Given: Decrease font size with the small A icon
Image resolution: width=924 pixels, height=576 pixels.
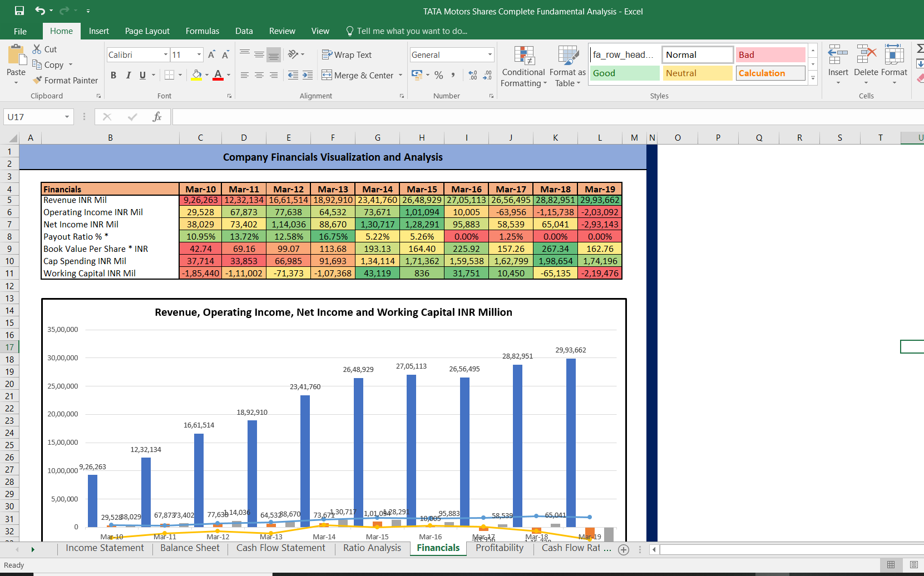Looking at the screenshot, I should [225, 54].
